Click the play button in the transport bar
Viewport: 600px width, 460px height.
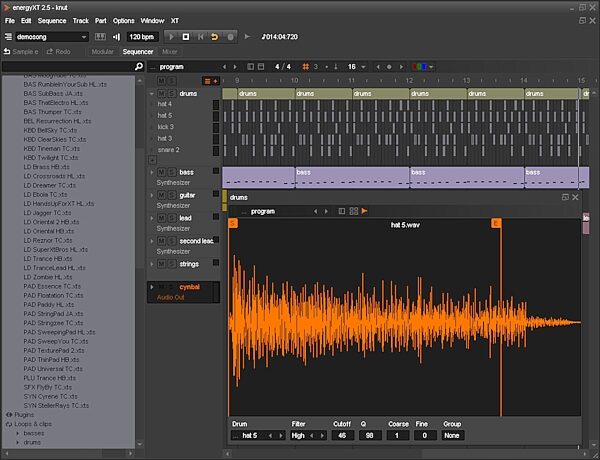pyautogui.click(x=171, y=37)
